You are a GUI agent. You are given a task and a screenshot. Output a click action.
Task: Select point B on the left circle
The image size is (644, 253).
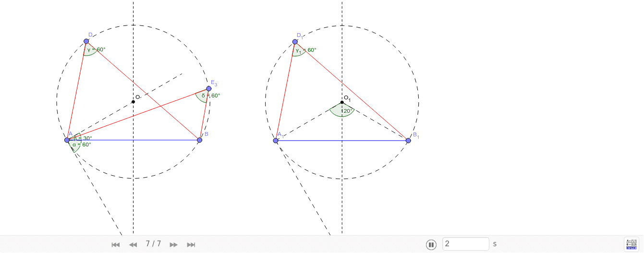tap(200, 140)
